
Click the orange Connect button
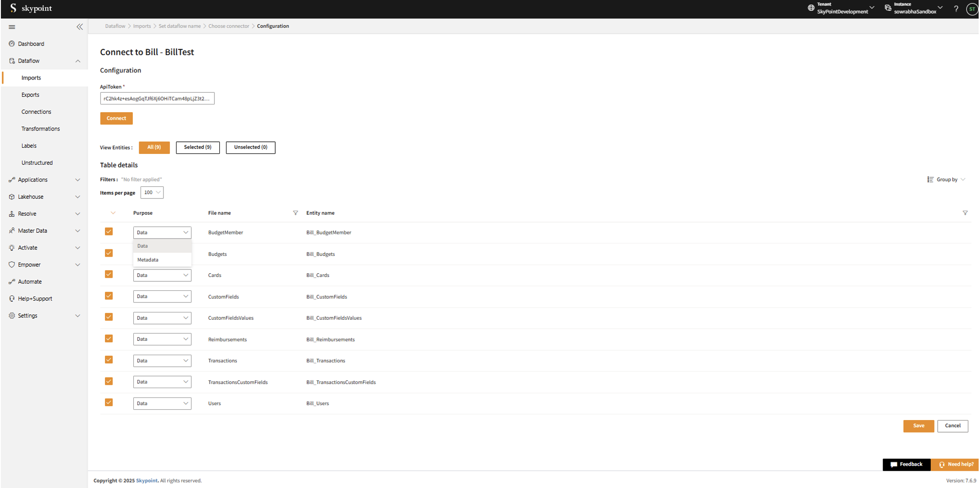[116, 118]
